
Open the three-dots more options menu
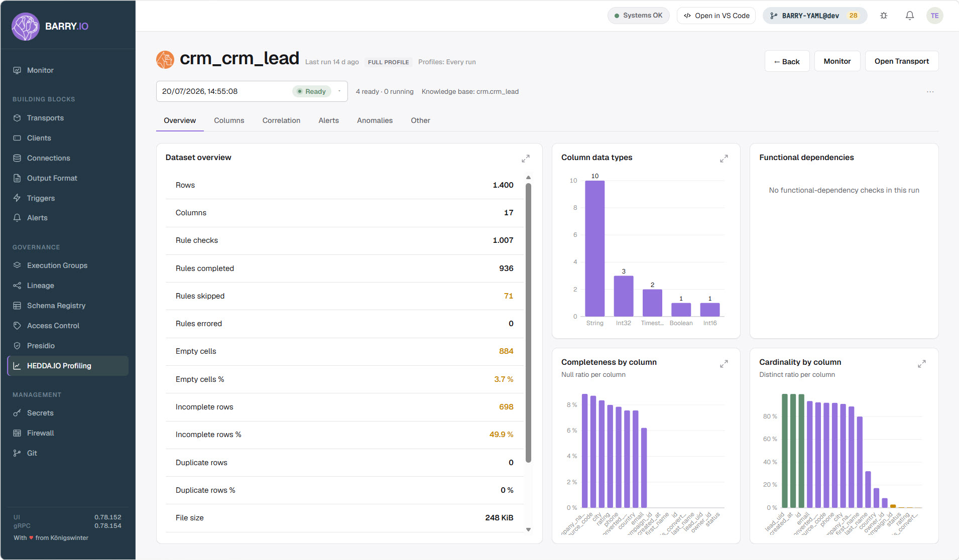[x=930, y=92]
